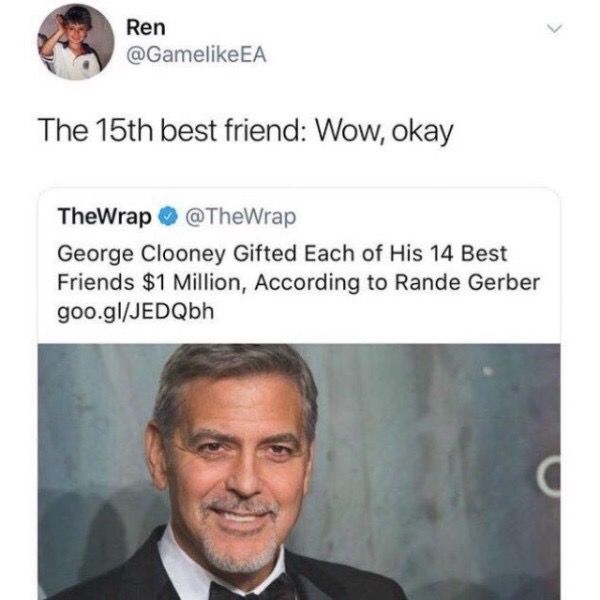
Task: Click the black bow tie in the photo
Action: [251, 588]
